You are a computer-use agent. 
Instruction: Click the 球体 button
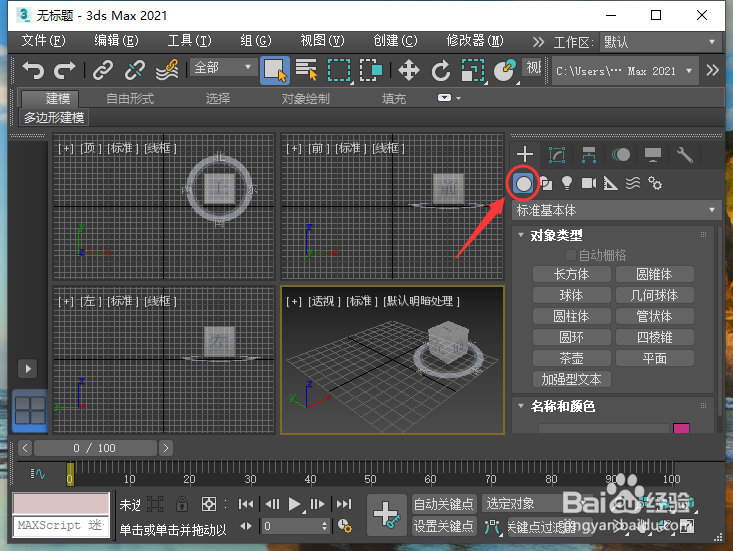coord(571,295)
